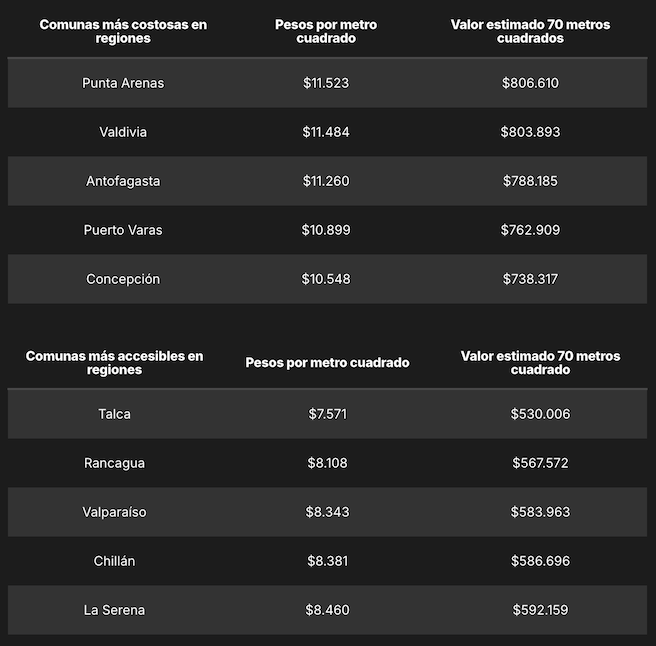Select the Valparaíso commune cell
The height and width of the screenshot is (646, 656).
[115, 512]
